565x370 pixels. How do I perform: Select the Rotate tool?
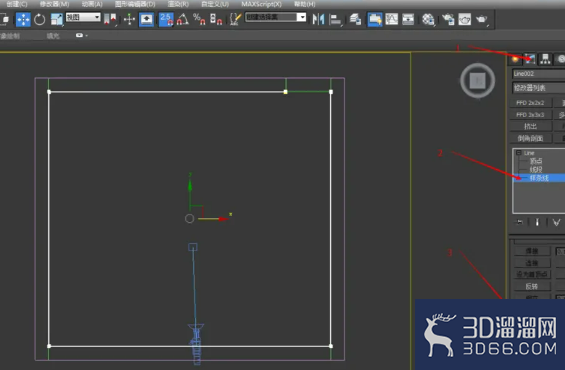40,19
